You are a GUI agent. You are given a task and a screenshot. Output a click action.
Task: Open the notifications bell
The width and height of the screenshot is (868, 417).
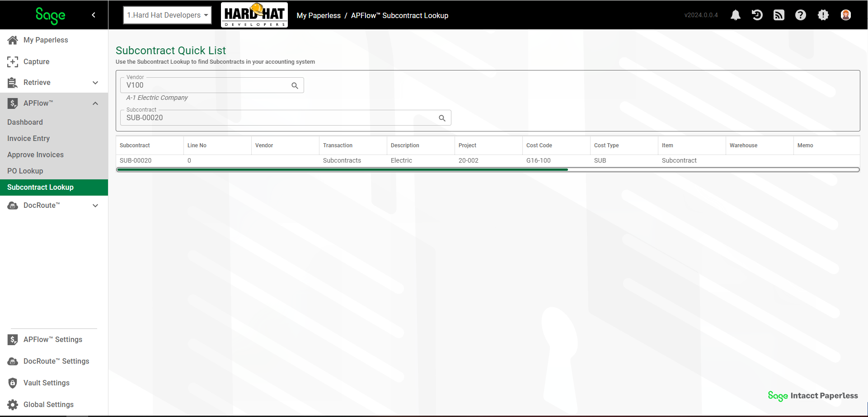736,15
